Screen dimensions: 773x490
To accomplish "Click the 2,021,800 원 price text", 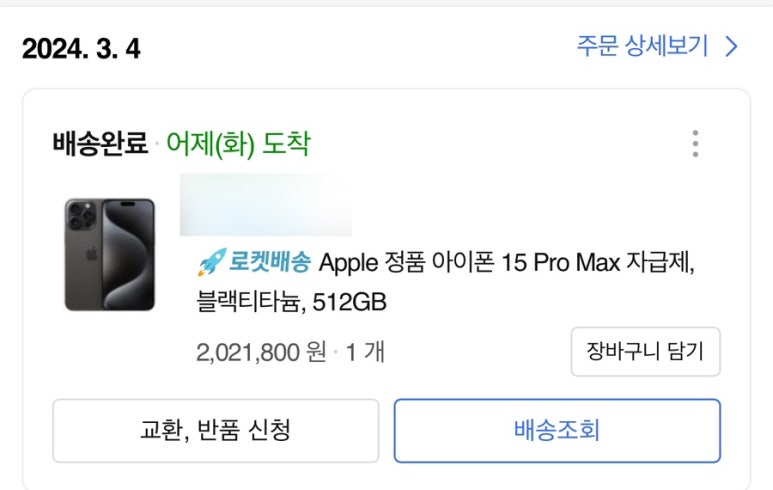I will 262,352.
